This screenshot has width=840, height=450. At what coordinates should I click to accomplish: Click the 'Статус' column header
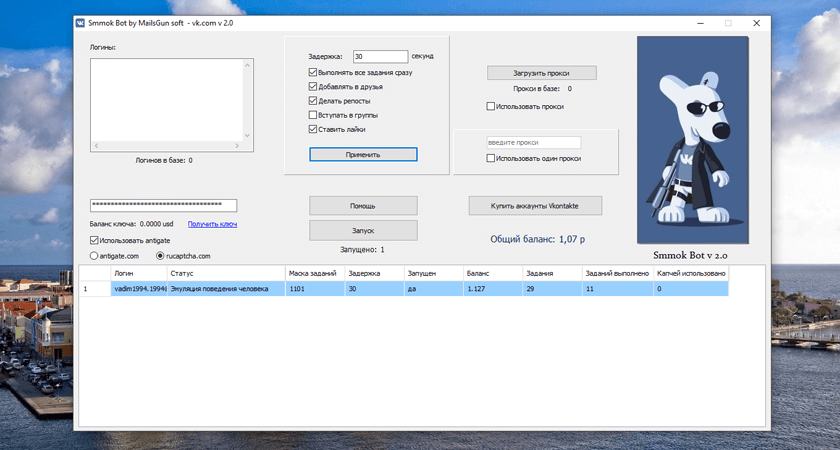(x=226, y=274)
